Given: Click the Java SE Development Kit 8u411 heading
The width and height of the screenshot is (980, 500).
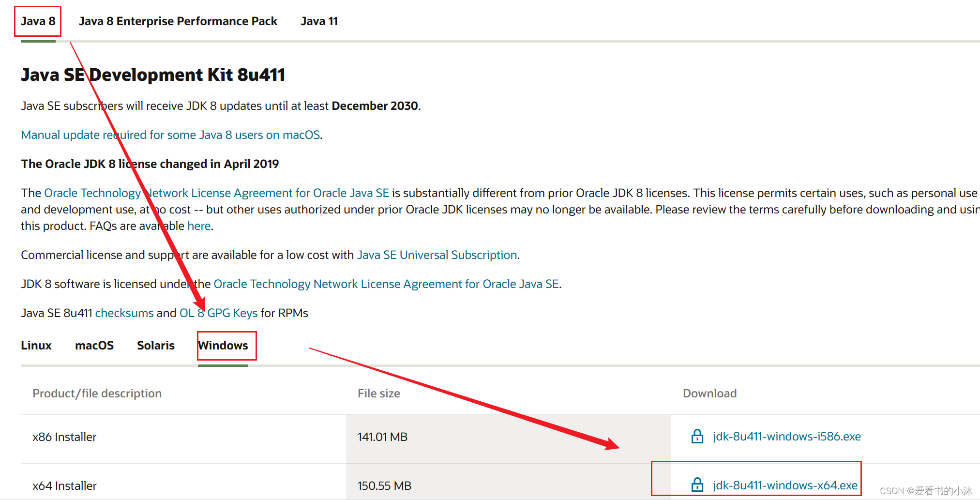Looking at the screenshot, I should point(153,75).
